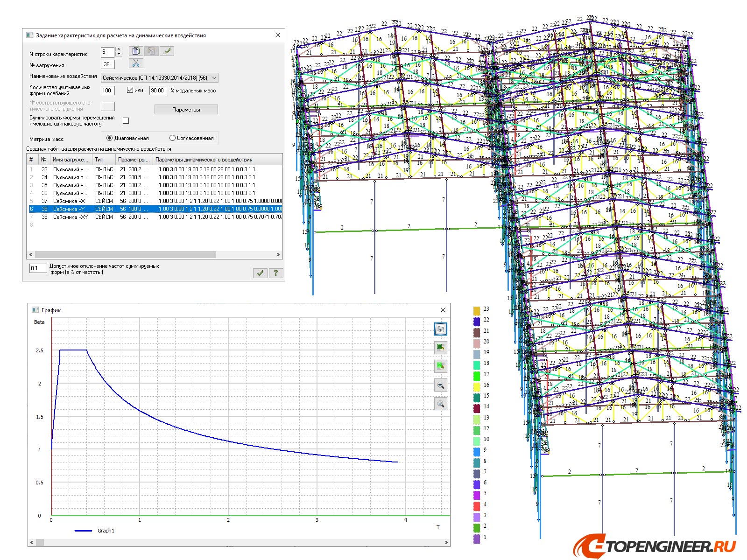
Task: Select the Согласованная mass matrix option
Action: pos(172,138)
